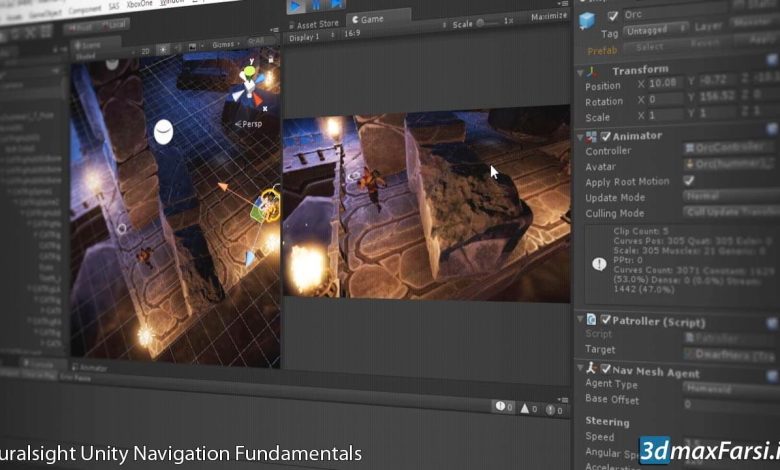This screenshot has height=470, width=780.
Task: Click the Position X field
Action: (666, 83)
